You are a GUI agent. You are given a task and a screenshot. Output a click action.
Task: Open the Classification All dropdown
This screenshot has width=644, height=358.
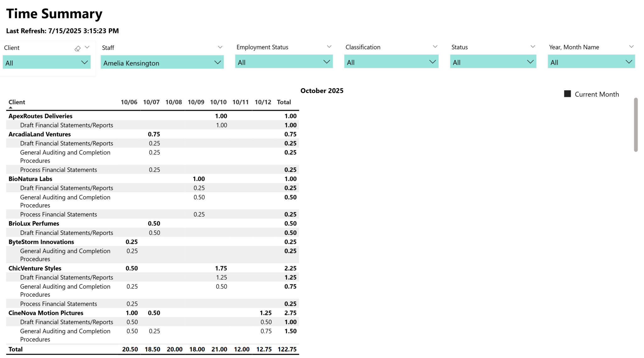[391, 62]
